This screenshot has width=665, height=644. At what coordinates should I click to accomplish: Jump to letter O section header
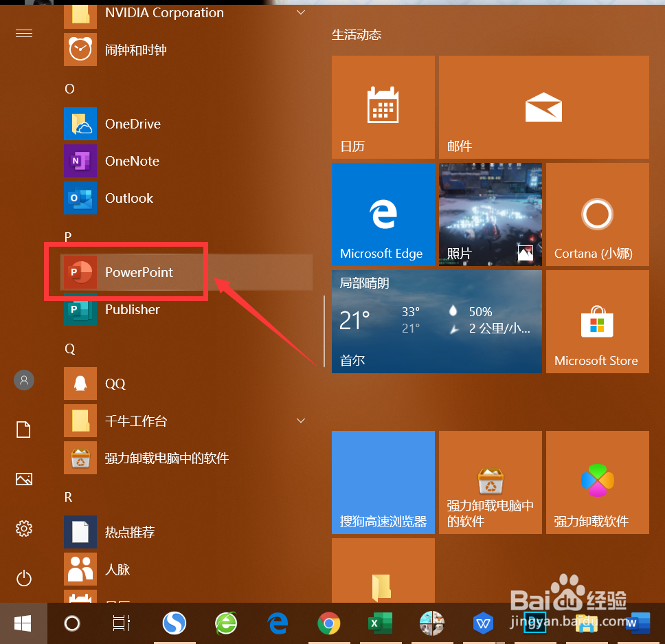pos(69,89)
